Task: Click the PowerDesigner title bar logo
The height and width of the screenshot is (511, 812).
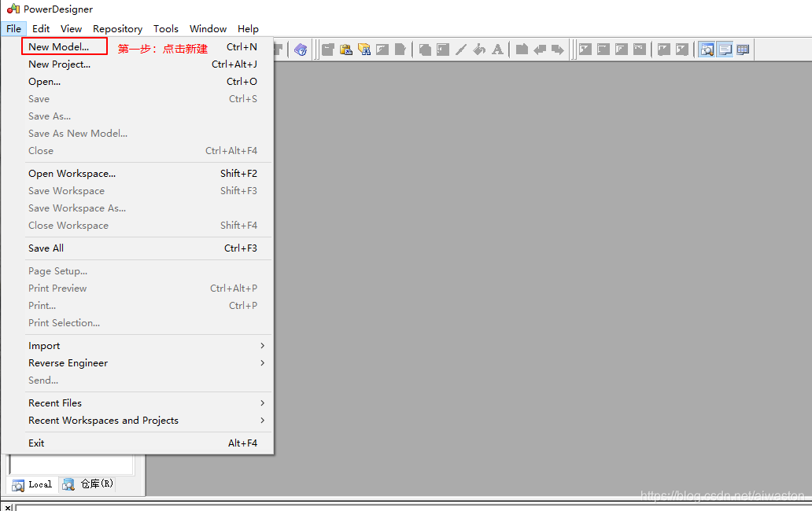Action: point(13,9)
